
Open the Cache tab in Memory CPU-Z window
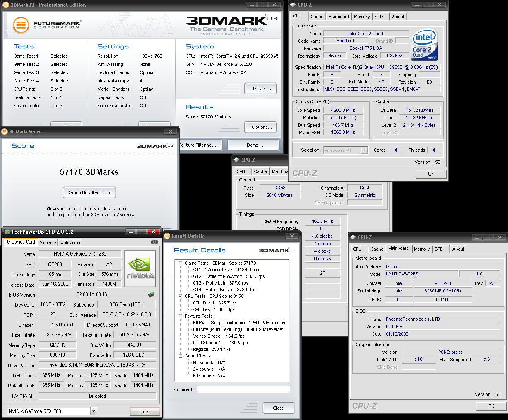pyautogui.click(x=261, y=171)
